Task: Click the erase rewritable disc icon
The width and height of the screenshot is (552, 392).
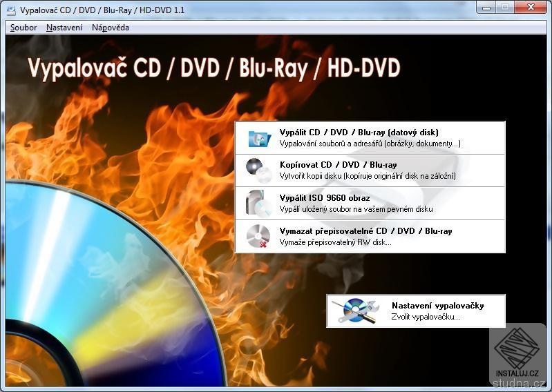Action: click(x=258, y=236)
